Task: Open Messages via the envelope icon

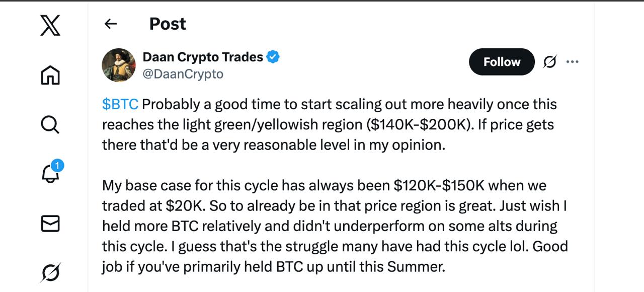Action: 50,224
